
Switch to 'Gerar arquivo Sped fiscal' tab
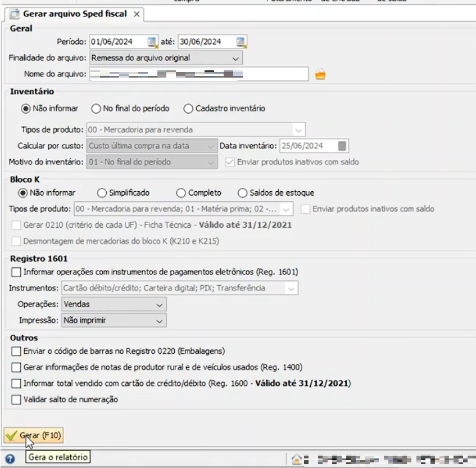74,13
